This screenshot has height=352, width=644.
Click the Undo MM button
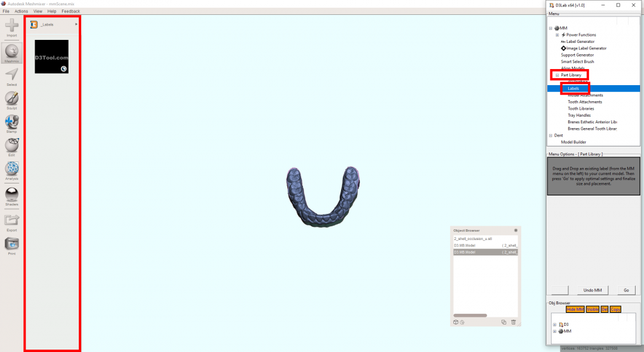tap(592, 290)
